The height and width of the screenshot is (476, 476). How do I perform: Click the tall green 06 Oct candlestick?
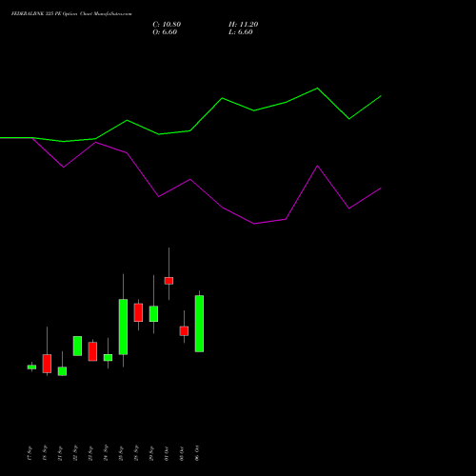tap(199, 324)
